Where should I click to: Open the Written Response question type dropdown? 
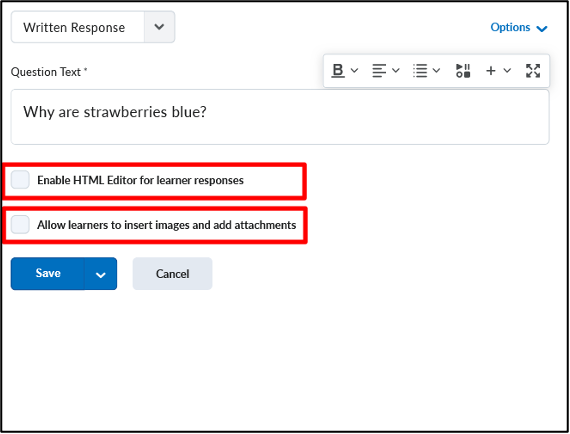(x=159, y=27)
